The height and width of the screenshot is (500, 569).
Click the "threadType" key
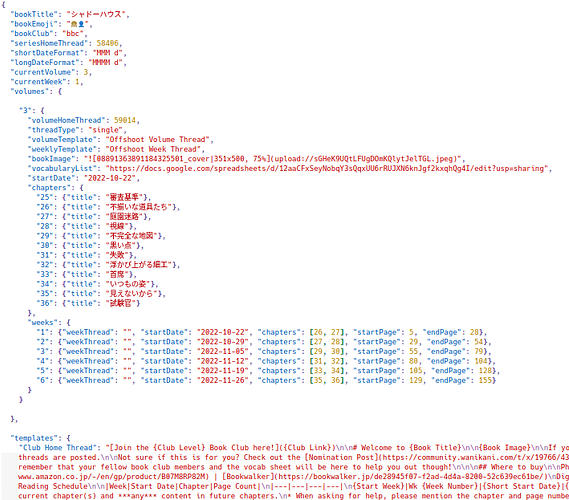tap(53, 130)
